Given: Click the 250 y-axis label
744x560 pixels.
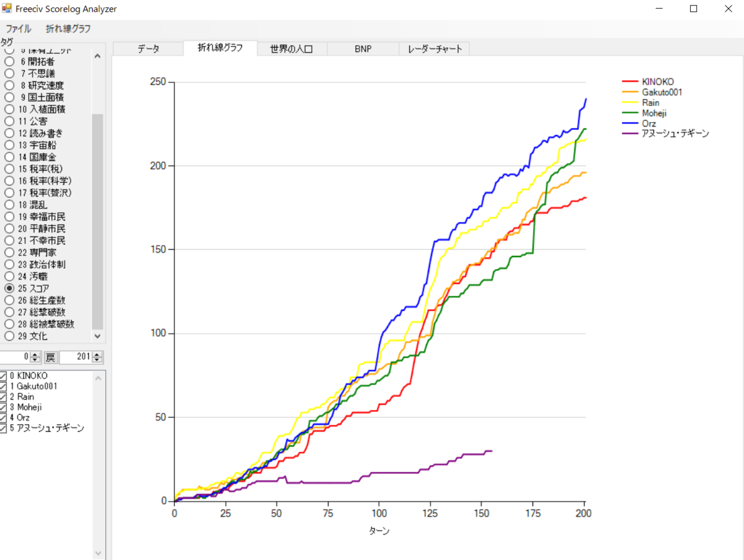Looking at the screenshot, I should tap(157, 82).
